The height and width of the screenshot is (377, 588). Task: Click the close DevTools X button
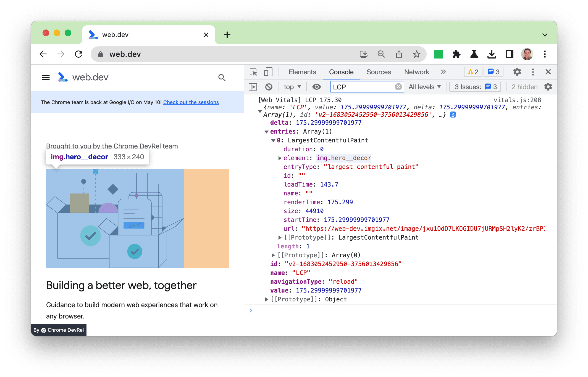tap(548, 71)
